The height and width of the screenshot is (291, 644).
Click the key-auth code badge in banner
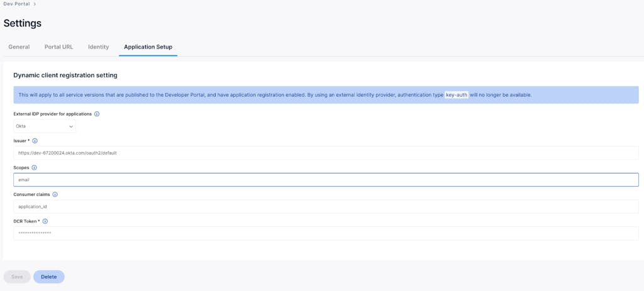click(456, 95)
